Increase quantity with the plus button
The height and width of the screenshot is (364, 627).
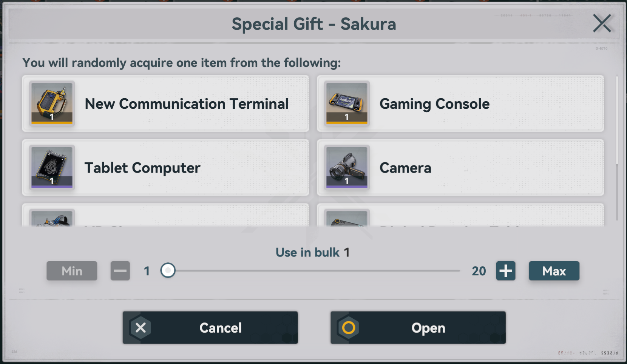[506, 271]
